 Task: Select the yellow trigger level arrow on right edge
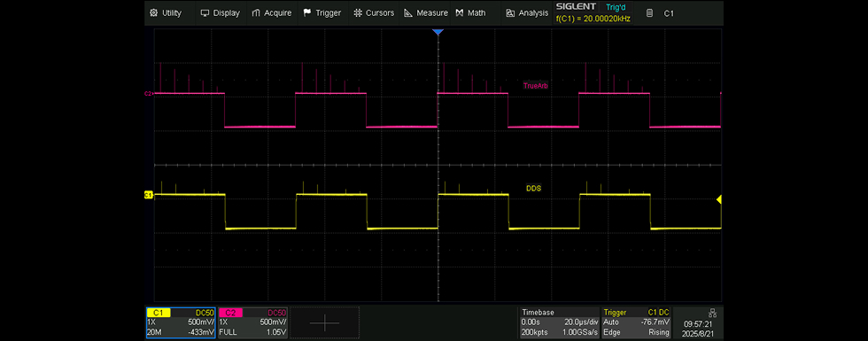click(x=719, y=199)
